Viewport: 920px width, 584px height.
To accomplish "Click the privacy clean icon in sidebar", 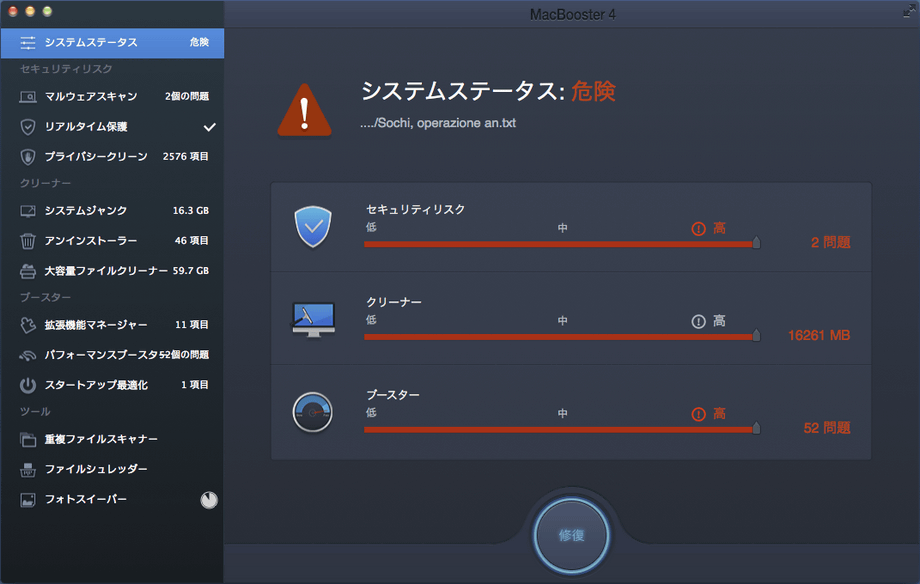I will pyautogui.click(x=28, y=157).
